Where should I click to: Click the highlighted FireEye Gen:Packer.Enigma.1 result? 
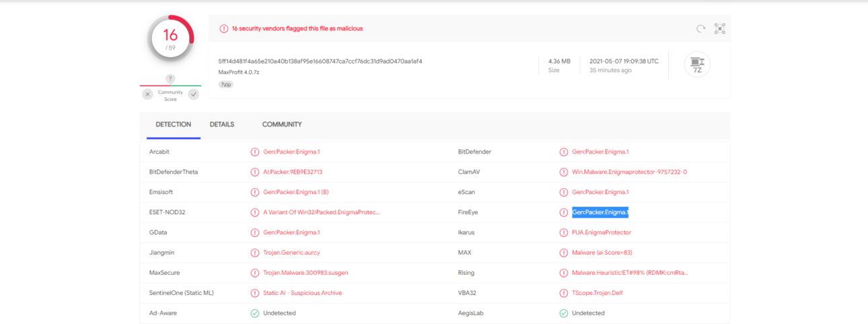click(600, 212)
